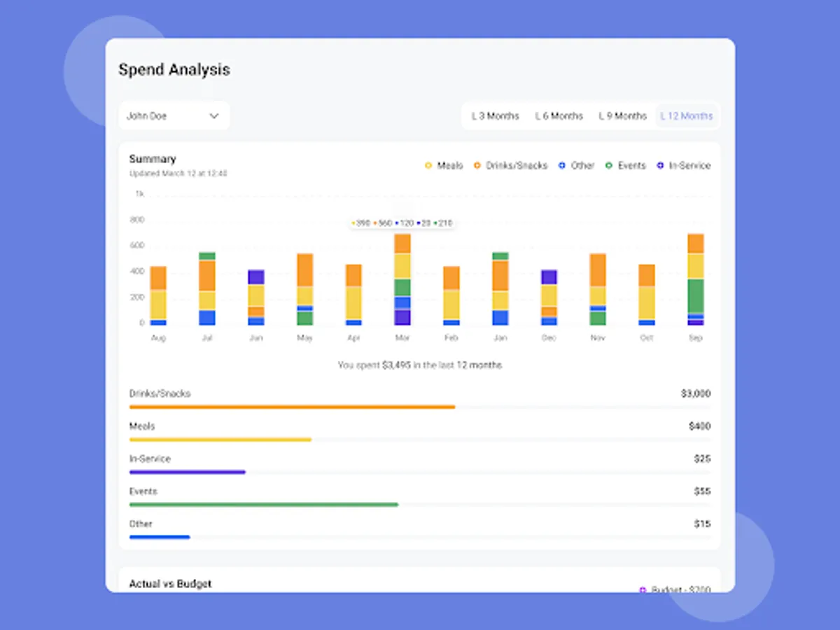The height and width of the screenshot is (630, 840).
Task: Click the green Events progress bar
Action: (263, 505)
